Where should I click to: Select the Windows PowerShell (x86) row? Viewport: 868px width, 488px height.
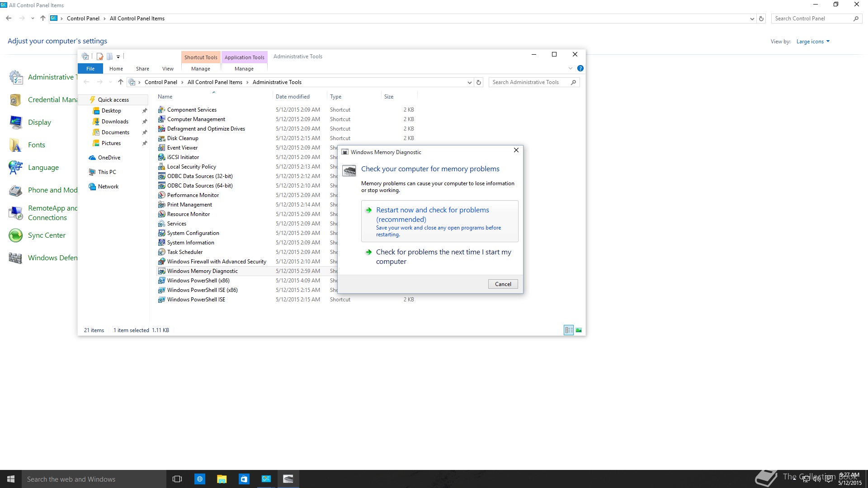pyautogui.click(x=247, y=281)
